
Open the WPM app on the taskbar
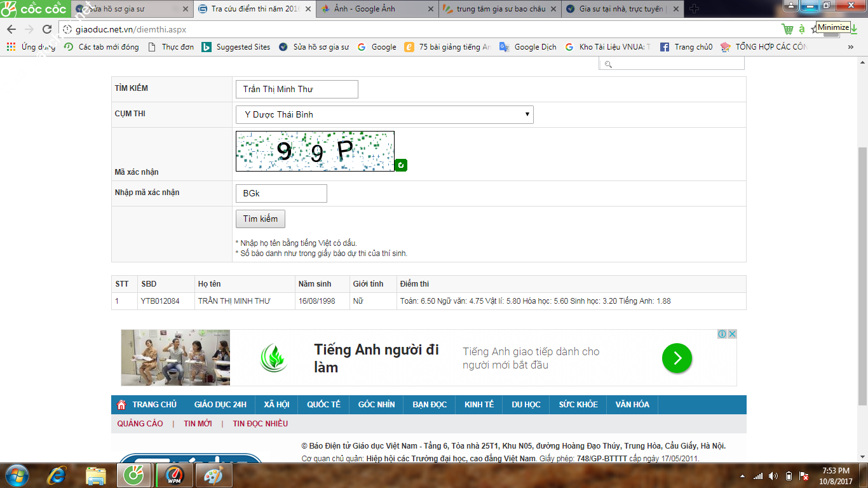pyautogui.click(x=173, y=475)
